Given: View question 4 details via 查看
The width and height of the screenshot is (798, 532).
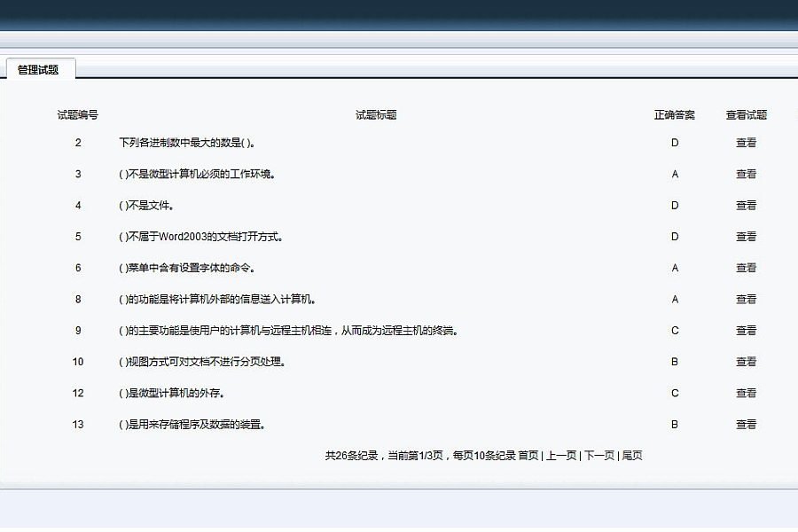Looking at the screenshot, I should pos(746,206).
